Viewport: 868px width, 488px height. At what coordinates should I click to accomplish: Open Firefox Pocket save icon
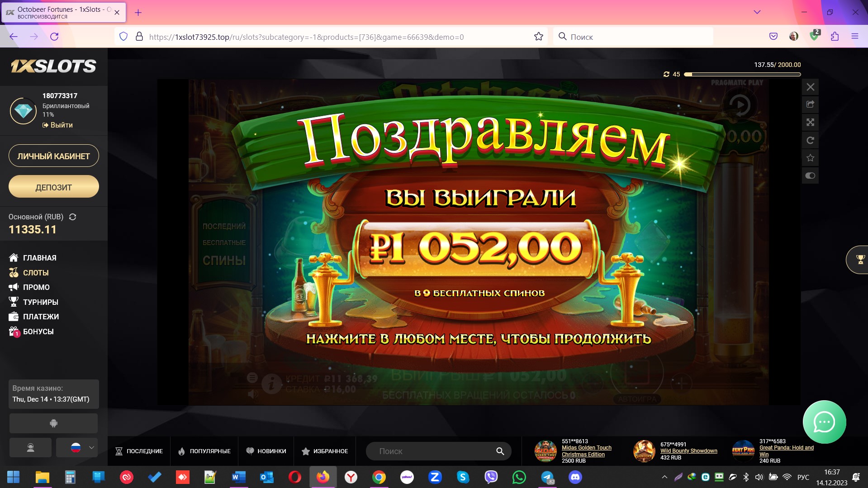click(773, 37)
